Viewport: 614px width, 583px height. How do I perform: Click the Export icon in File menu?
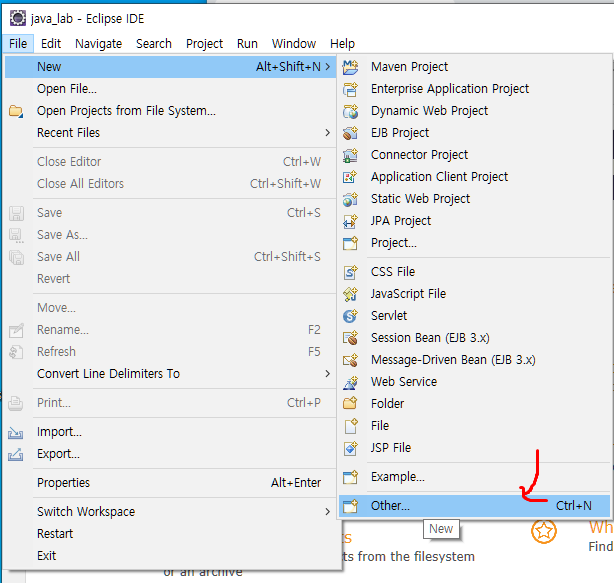pyautogui.click(x=16, y=454)
